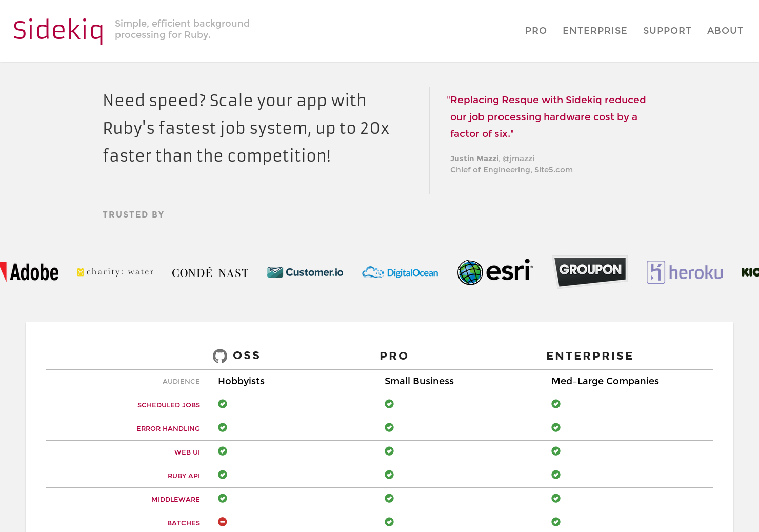Click the DigitalOcean logo
759x532 pixels.
400,272
